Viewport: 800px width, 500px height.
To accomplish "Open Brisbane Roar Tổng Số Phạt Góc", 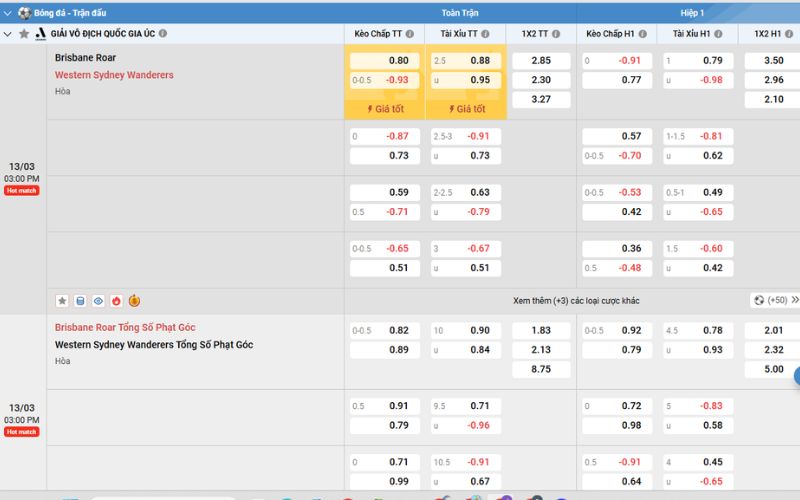I will click(125, 328).
